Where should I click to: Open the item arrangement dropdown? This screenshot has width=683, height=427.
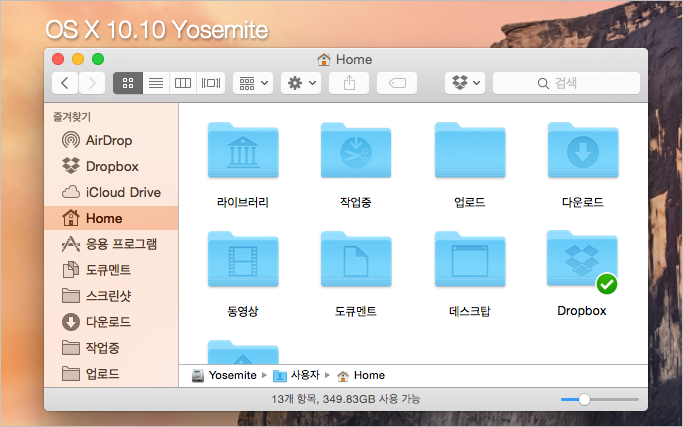tap(253, 83)
